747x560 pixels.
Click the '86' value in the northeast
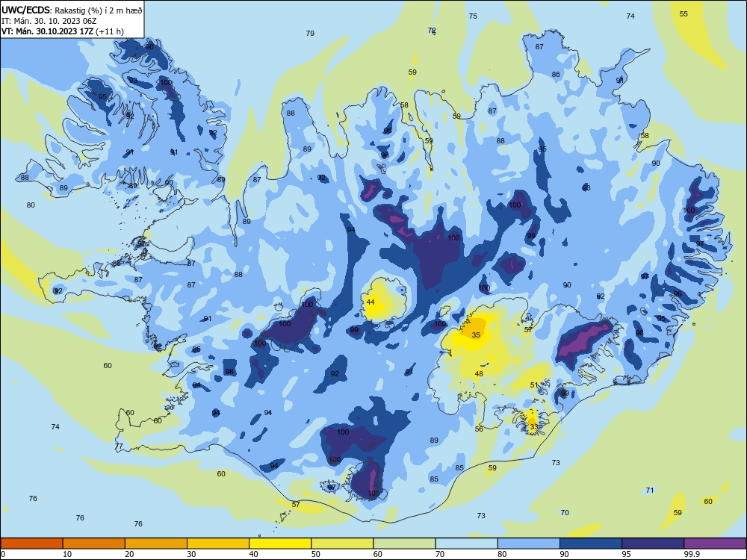click(x=556, y=74)
